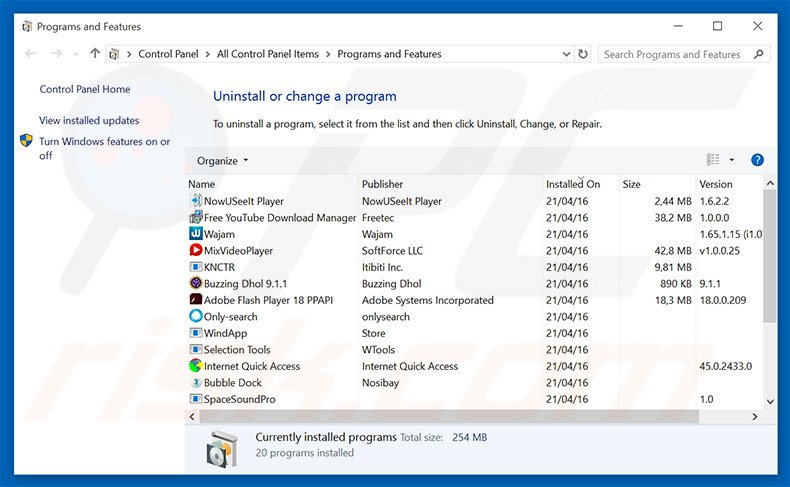
Task: Click the Adobe Flash Player icon
Action: coord(195,300)
